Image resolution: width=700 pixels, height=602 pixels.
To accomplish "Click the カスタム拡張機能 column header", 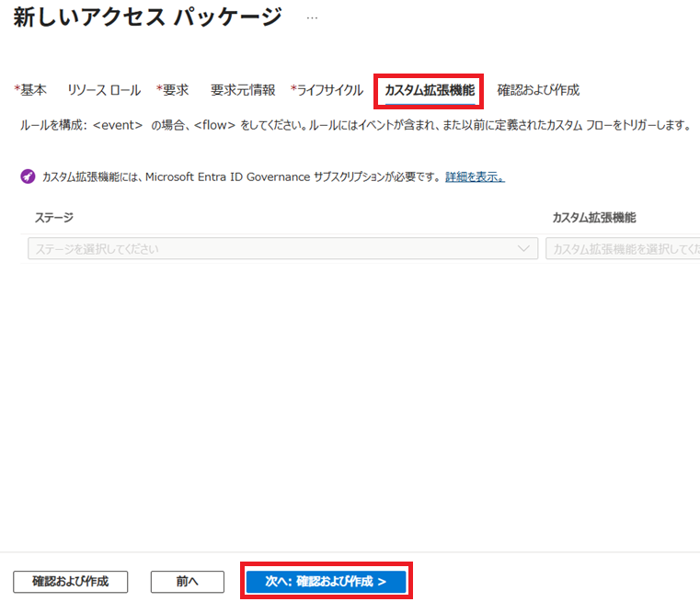I will [593, 218].
